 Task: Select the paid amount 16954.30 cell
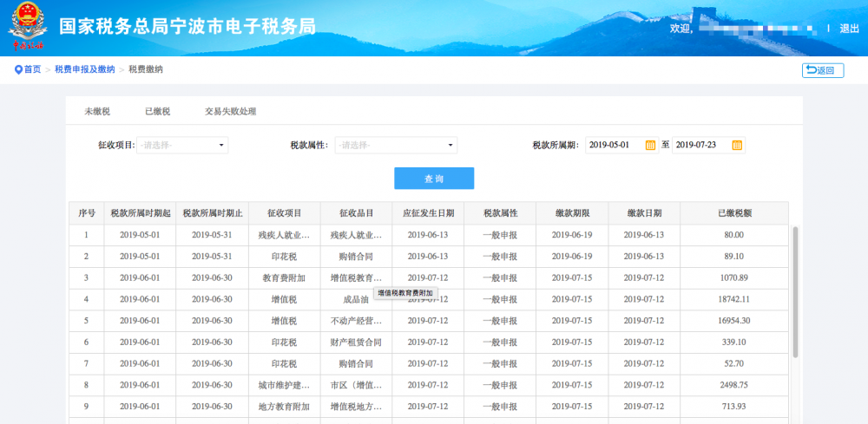(x=734, y=321)
